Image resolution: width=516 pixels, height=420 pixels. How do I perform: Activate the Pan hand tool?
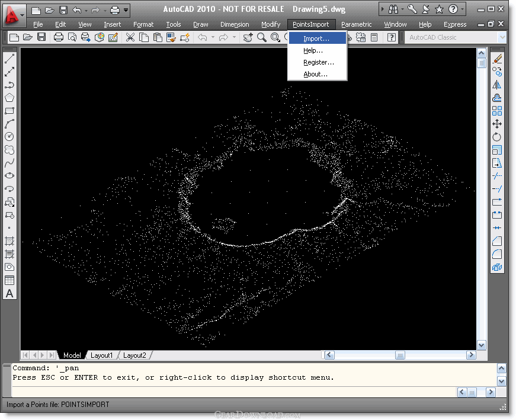tap(248, 37)
